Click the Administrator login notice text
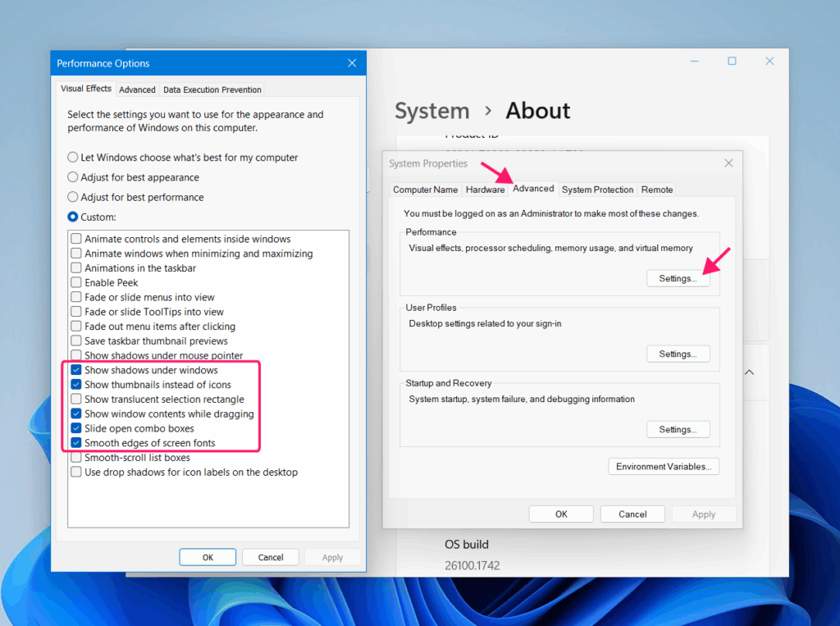Screen dimensions: 840x626 tap(550, 213)
